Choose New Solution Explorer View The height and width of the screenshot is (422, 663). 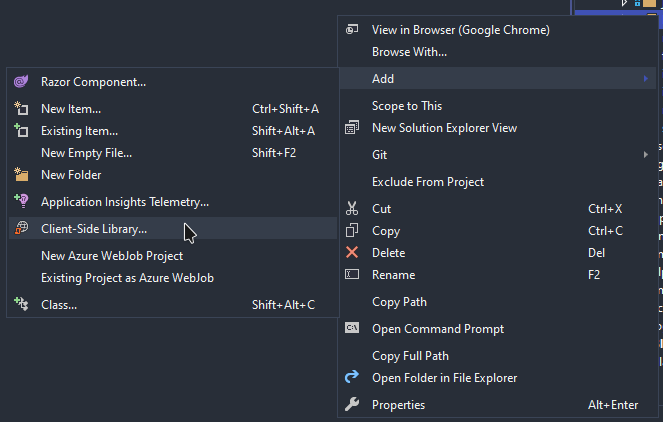(x=498, y=128)
